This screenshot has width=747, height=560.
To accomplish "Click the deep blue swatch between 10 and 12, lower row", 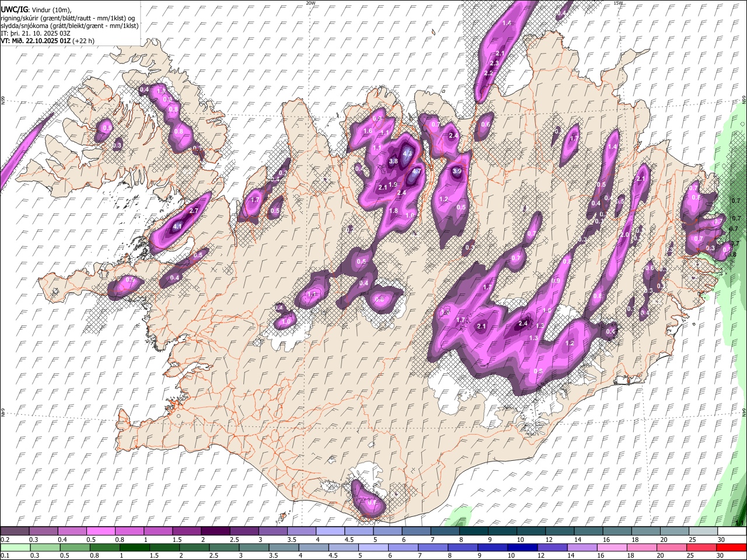I will [x=522, y=547].
